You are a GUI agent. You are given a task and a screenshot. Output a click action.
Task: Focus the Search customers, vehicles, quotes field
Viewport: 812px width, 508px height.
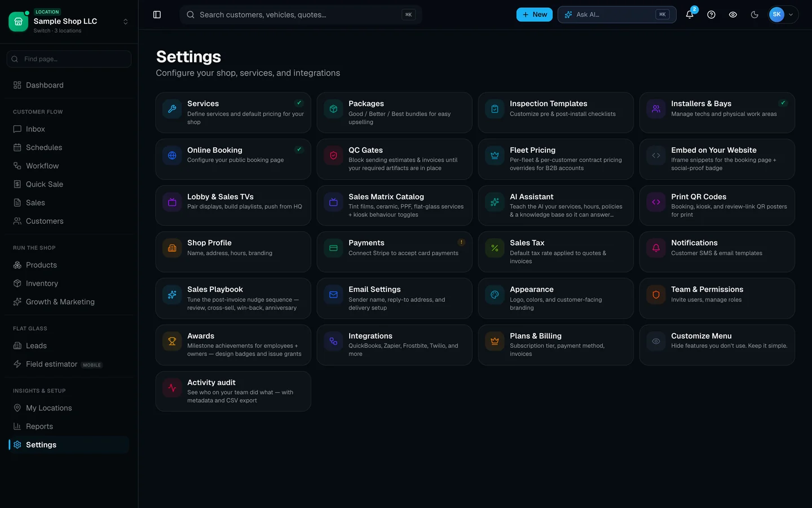click(301, 15)
